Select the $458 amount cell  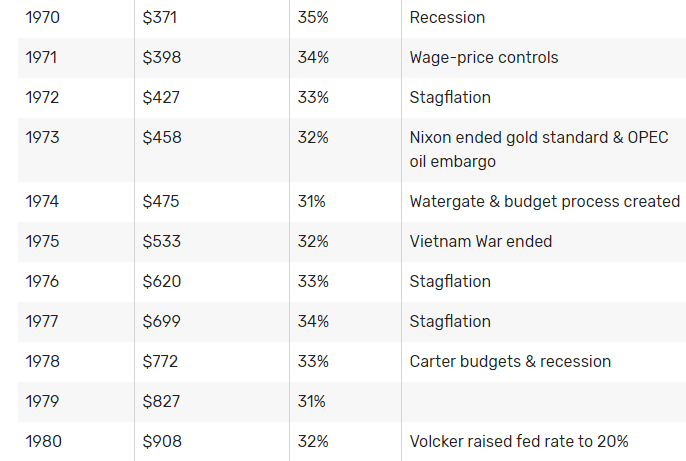pyautogui.click(x=162, y=138)
